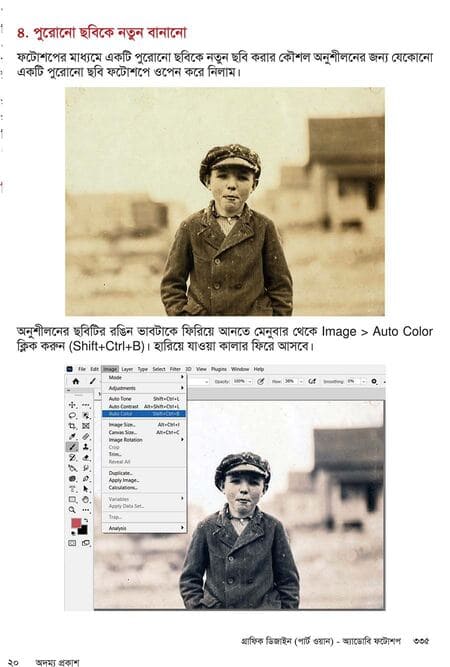The width and height of the screenshot is (450, 667).
Task: Open the File menu
Action: point(82,369)
